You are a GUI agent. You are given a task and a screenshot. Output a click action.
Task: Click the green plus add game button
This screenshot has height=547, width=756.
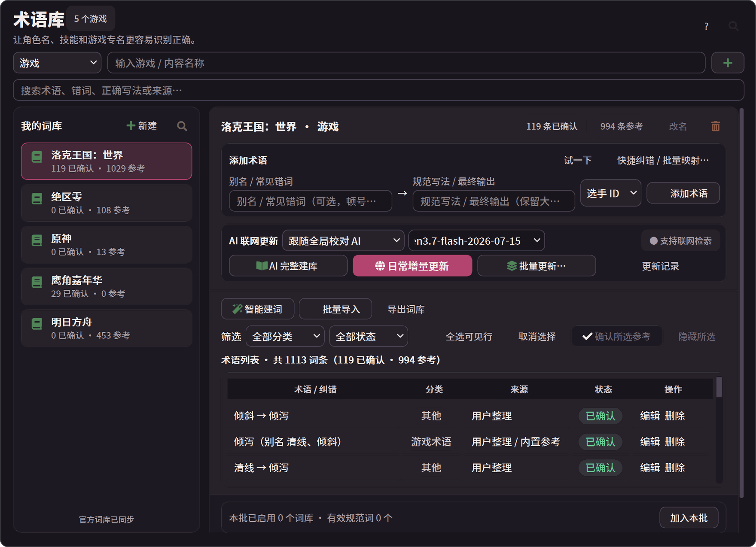728,63
